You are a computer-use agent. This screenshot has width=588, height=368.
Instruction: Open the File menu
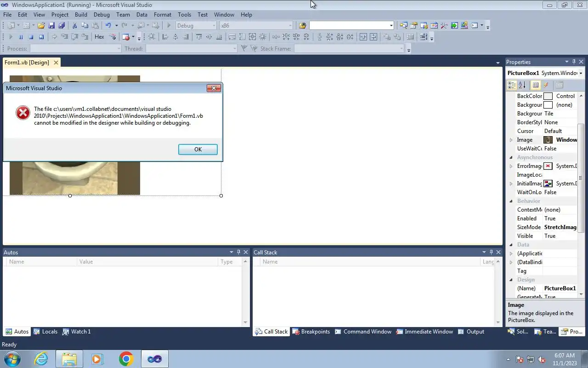[x=7, y=14]
